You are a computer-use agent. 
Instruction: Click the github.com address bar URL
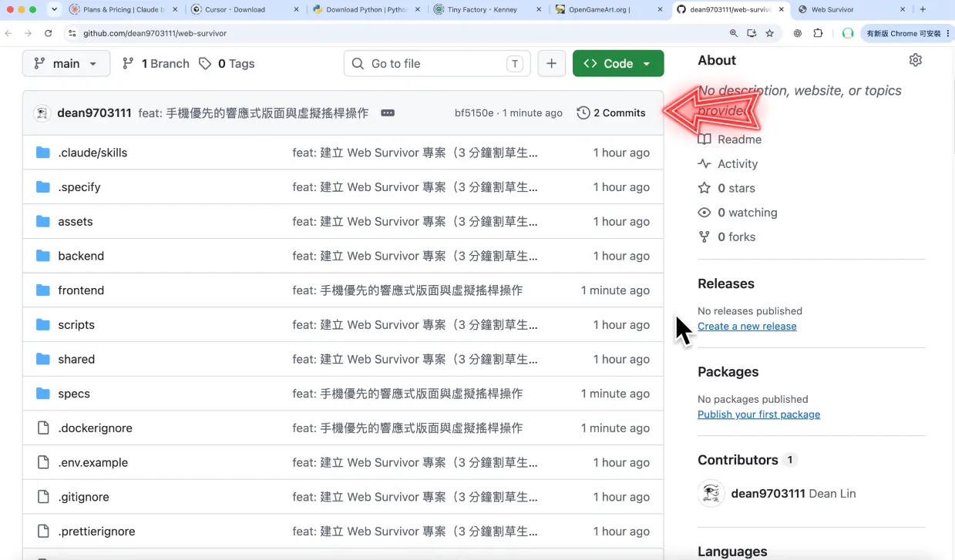(155, 34)
